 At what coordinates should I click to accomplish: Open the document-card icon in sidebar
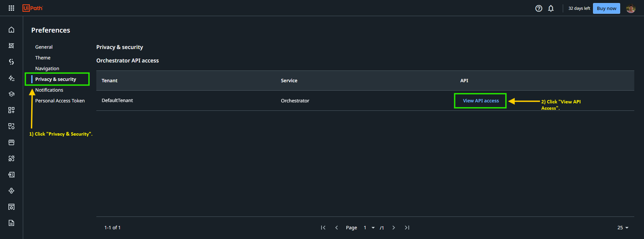(x=11, y=175)
